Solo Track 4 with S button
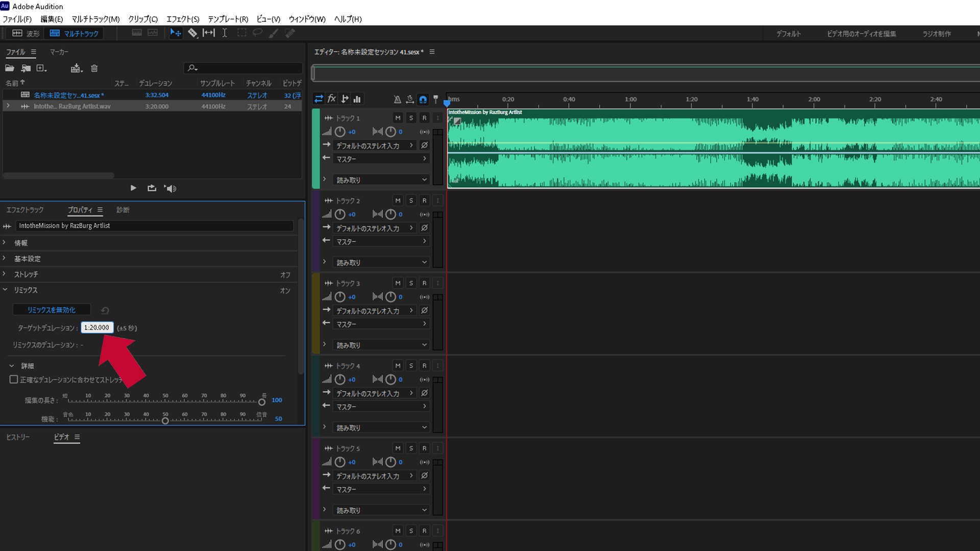980x551 pixels. [x=411, y=366]
